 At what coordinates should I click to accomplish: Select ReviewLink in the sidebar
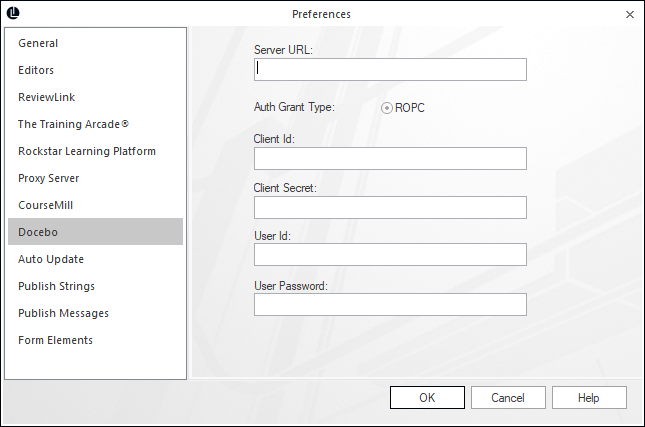pyautogui.click(x=46, y=98)
